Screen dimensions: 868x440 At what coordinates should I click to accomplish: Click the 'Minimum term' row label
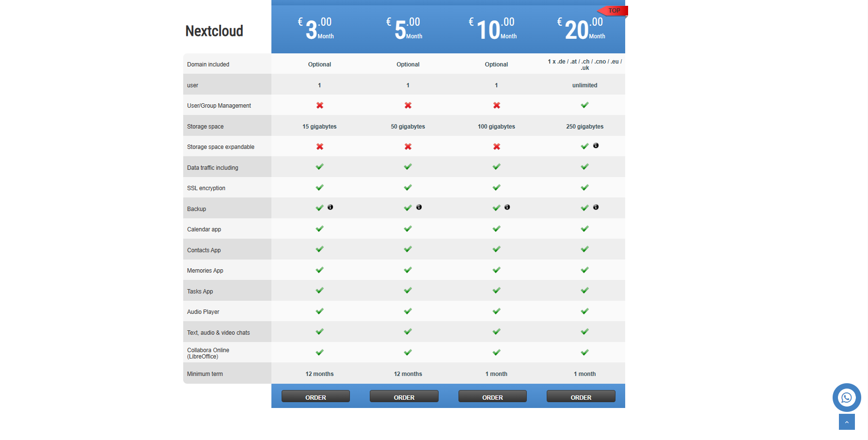pyautogui.click(x=205, y=374)
